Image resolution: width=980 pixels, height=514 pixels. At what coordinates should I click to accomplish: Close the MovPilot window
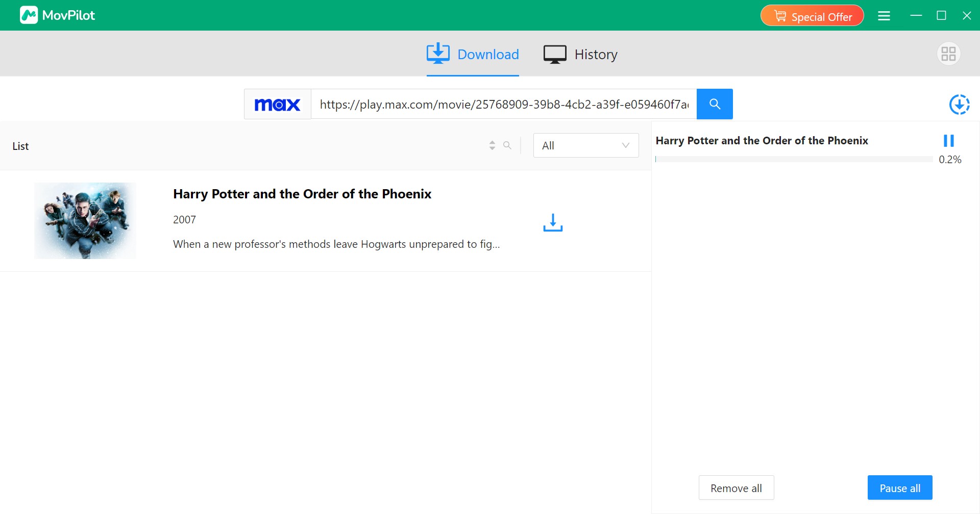point(967,16)
